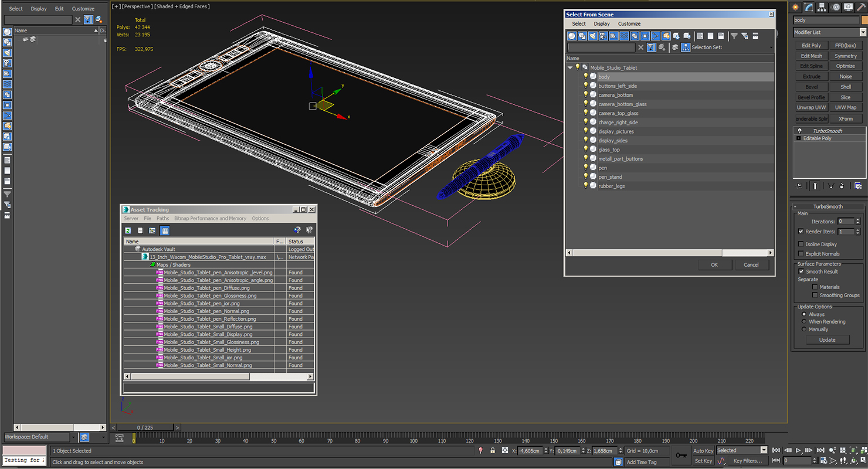
Task: Toggle Smooth Result checkbox
Action: click(x=801, y=271)
